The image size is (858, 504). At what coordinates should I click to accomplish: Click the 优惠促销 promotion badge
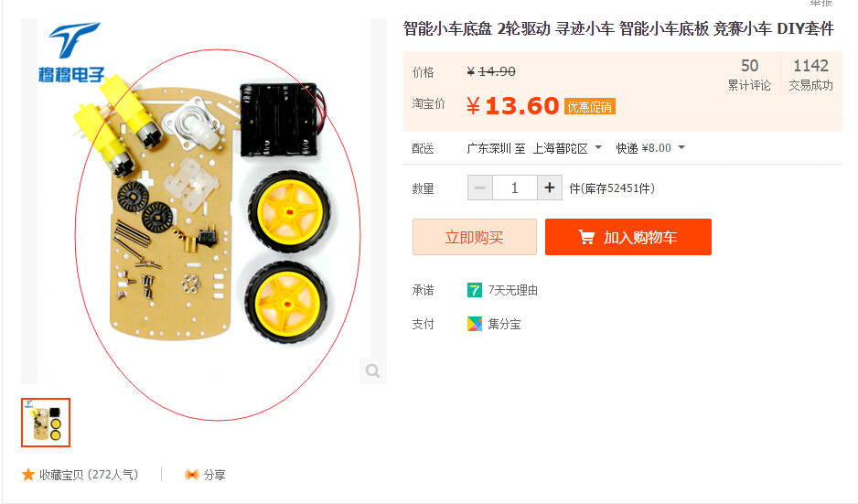click(x=590, y=107)
